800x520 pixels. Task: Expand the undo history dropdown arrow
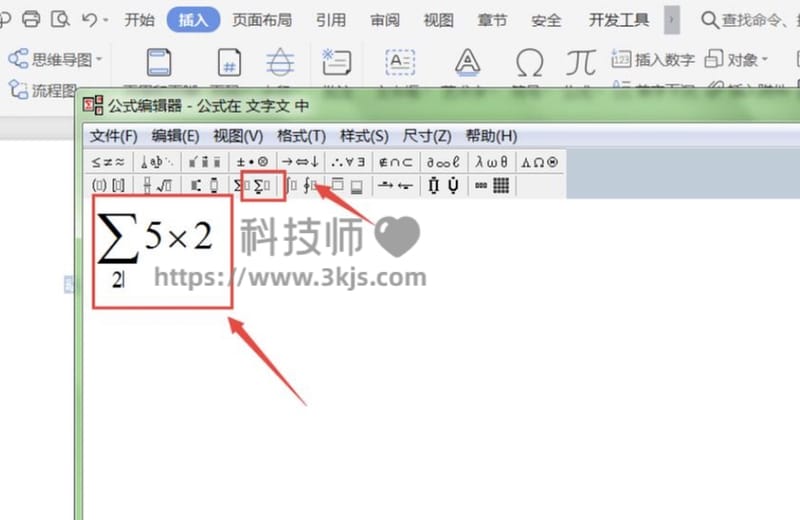click(x=106, y=20)
